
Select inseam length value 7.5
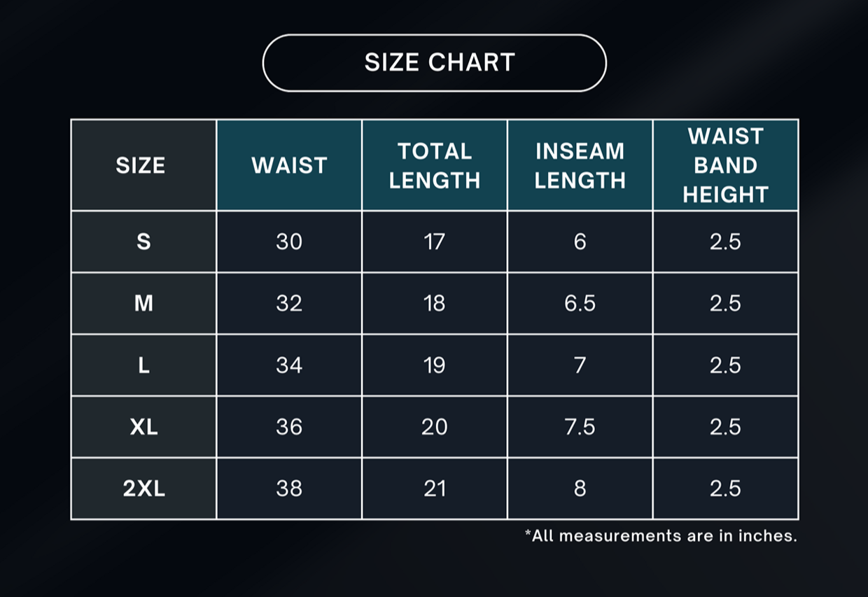(580, 427)
